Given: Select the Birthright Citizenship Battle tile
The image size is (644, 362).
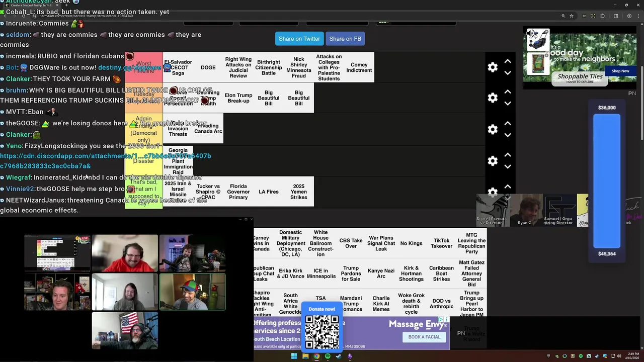Looking at the screenshot, I should 269,67.
